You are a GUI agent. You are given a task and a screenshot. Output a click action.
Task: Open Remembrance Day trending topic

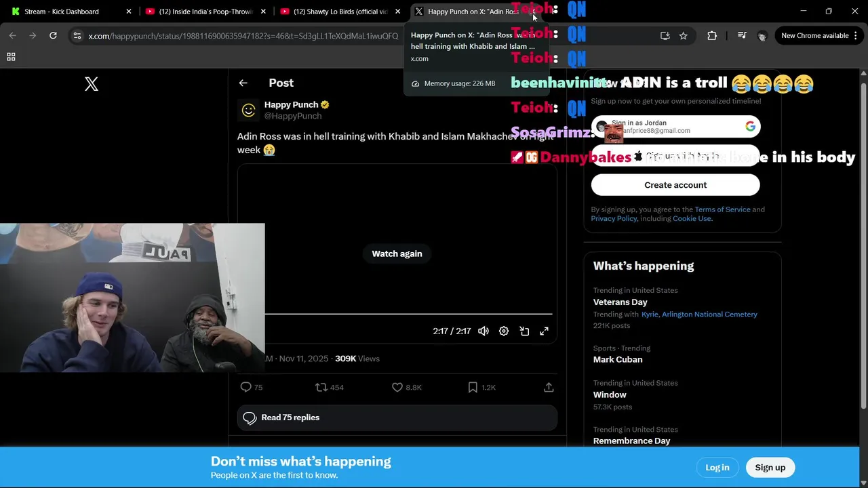[632, 441]
